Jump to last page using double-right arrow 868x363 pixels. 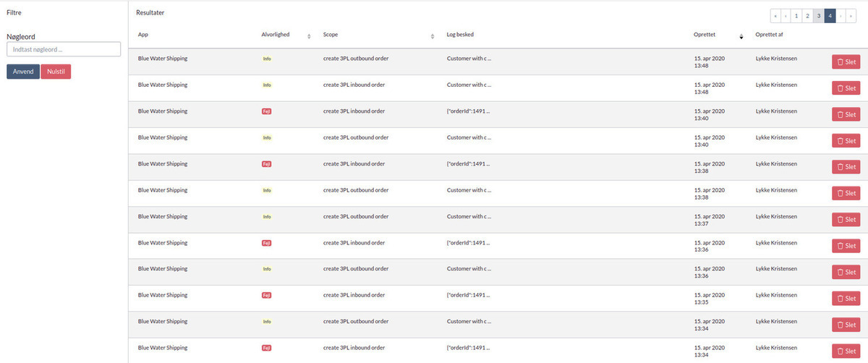pyautogui.click(x=851, y=15)
